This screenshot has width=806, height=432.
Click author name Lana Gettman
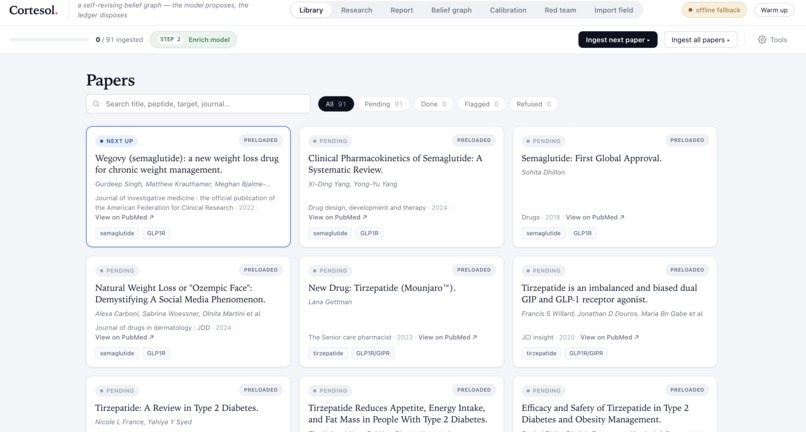click(330, 302)
